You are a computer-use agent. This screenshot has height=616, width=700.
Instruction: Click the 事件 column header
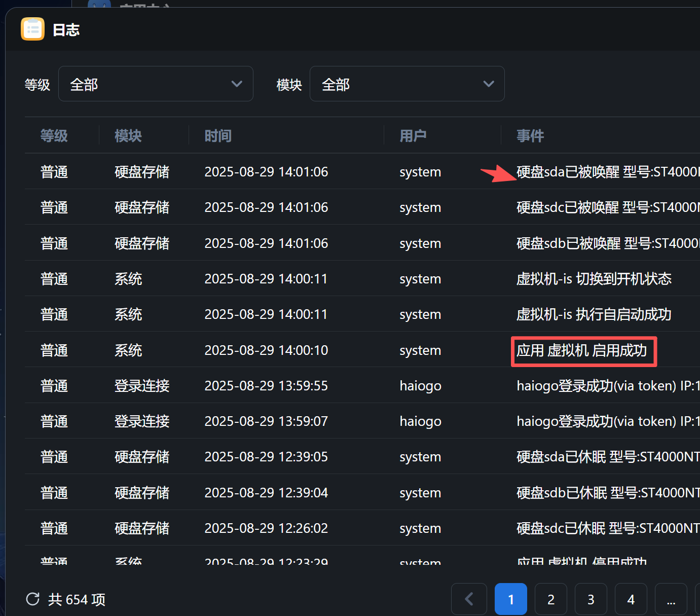[x=530, y=136]
